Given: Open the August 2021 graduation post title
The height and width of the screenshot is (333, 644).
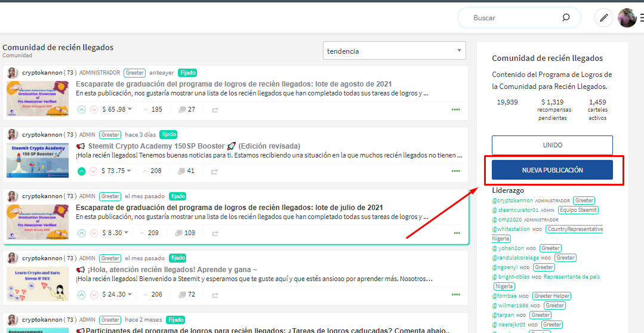Looking at the screenshot, I should pos(234,84).
